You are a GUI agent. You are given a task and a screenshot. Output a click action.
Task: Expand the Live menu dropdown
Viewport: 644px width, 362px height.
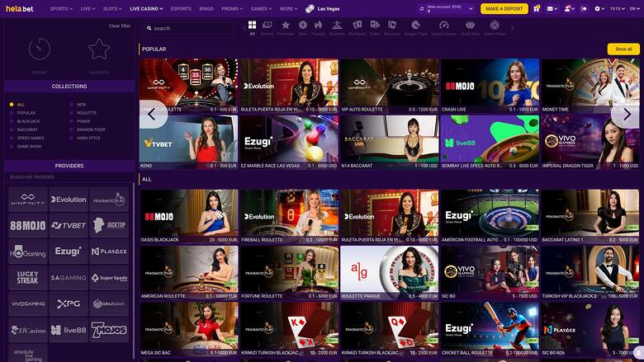pyautogui.click(x=88, y=8)
